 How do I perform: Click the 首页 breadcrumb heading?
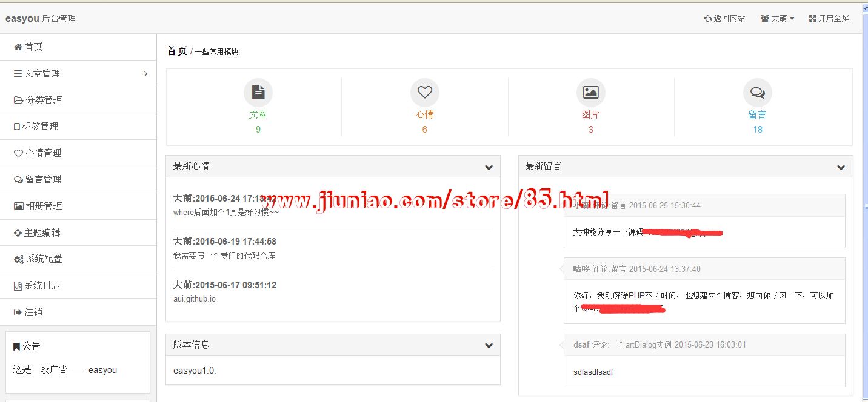(177, 51)
